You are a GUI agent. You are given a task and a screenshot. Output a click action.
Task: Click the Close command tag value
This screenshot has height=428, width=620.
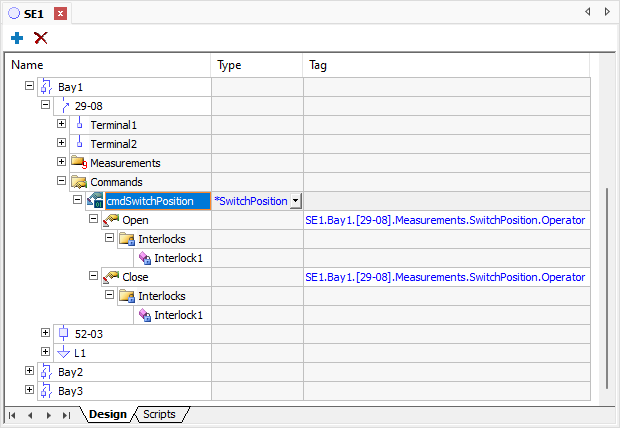445,277
